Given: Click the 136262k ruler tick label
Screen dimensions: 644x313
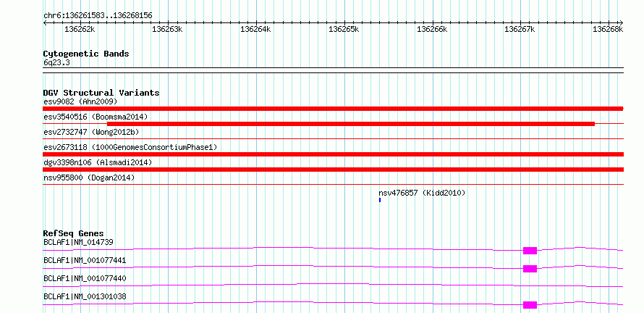Looking at the screenshot, I should [x=80, y=29].
